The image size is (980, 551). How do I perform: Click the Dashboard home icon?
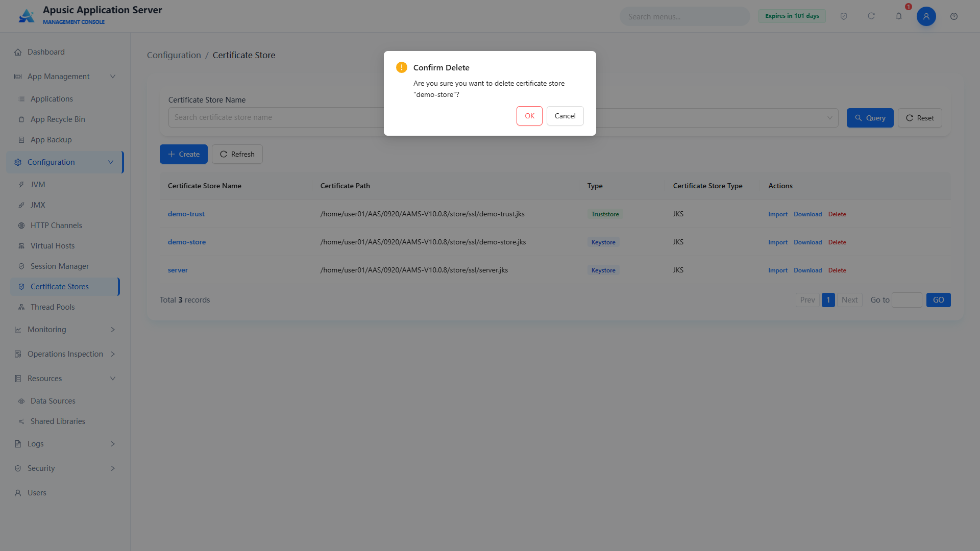[x=18, y=52]
